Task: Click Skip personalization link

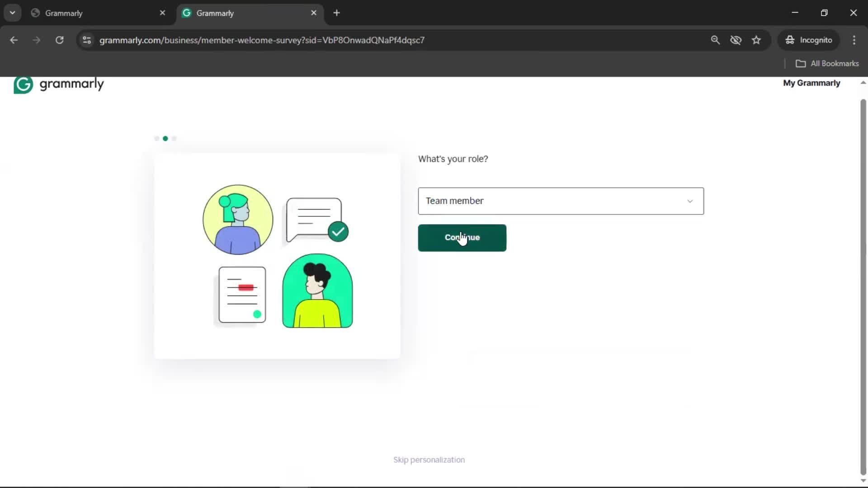Action: tap(429, 460)
